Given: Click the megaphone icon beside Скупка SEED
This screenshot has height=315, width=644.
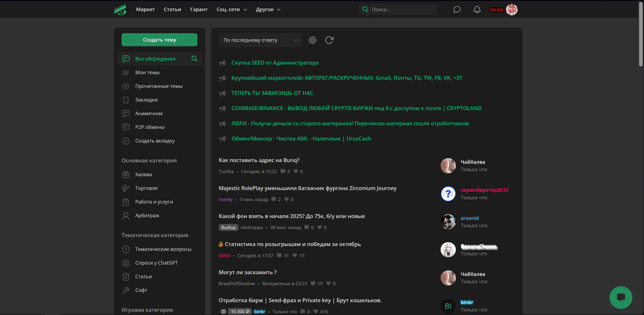Looking at the screenshot, I should pos(223,63).
